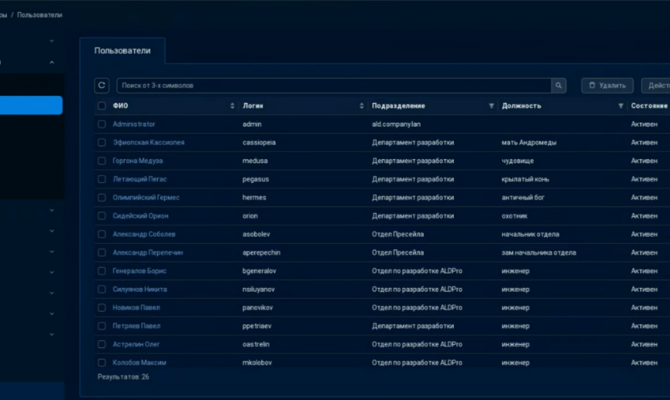Open the Administrator user profile
Screen dimensions: 670x400
(x=134, y=124)
